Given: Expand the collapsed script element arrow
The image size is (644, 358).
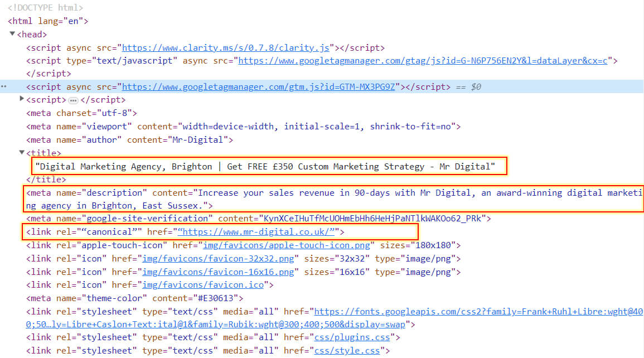Looking at the screenshot, I should [x=22, y=99].
